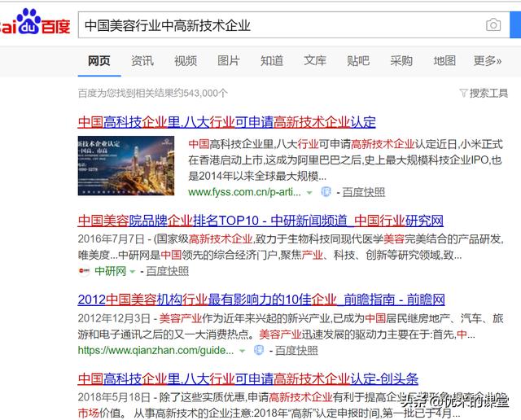Open the 地图 tab
This screenshot has width=521, height=420.
(444, 61)
